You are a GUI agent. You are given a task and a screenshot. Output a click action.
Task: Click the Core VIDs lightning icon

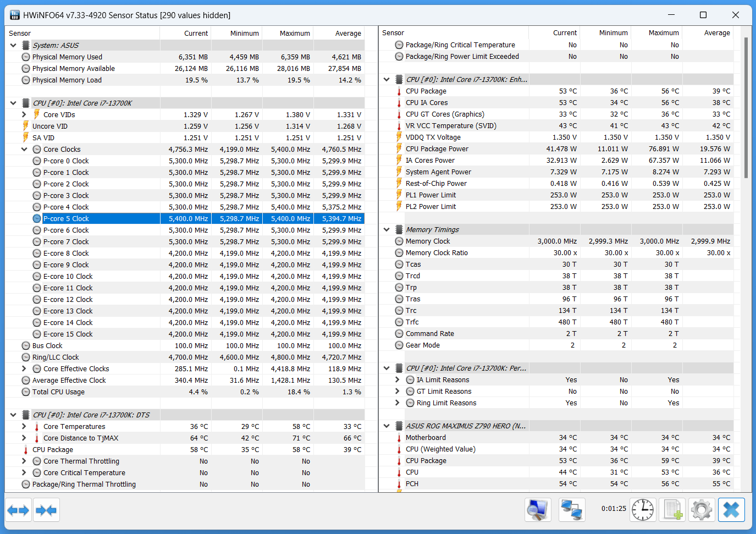(37, 114)
